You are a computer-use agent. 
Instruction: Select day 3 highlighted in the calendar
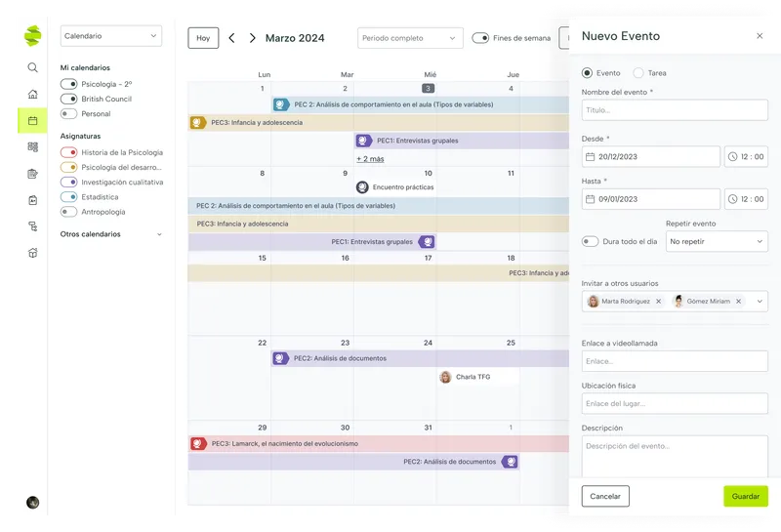pos(428,88)
